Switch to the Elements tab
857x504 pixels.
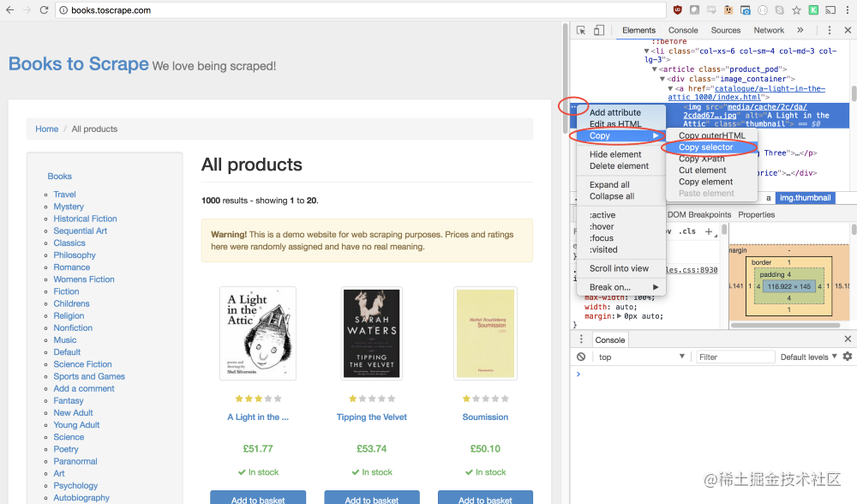tap(638, 30)
